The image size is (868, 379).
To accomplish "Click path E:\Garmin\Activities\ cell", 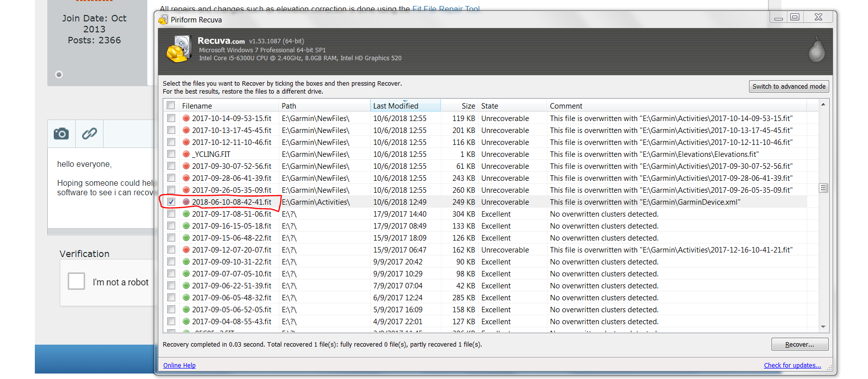I will (316, 202).
